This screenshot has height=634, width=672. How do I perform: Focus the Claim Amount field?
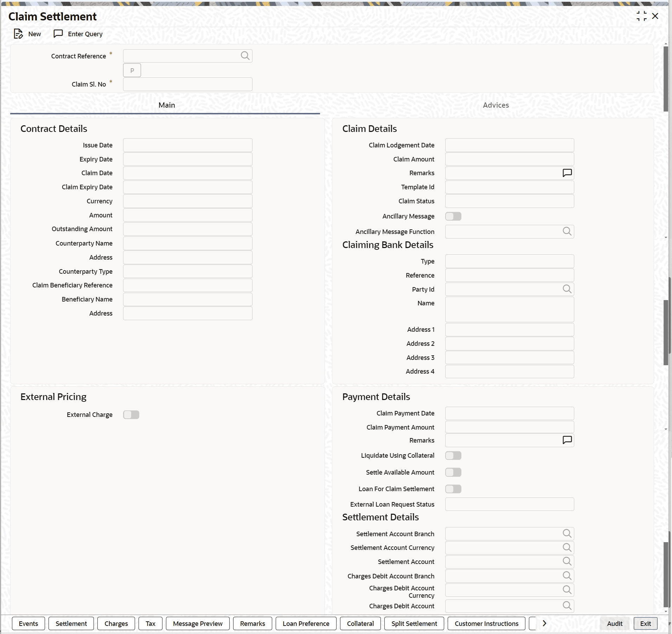(x=510, y=159)
